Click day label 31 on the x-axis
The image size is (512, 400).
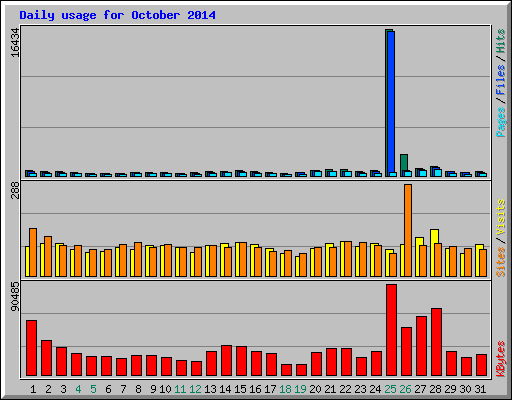click(480, 389)
